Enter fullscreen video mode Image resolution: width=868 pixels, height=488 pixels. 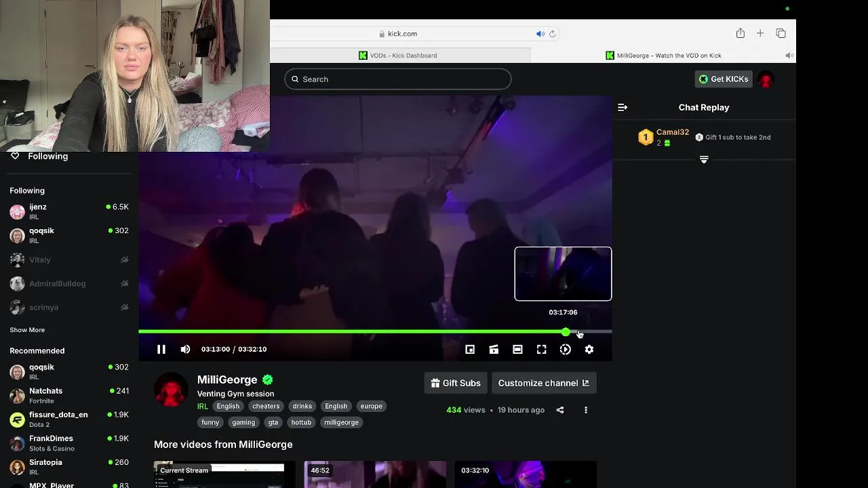pos(541,349)
